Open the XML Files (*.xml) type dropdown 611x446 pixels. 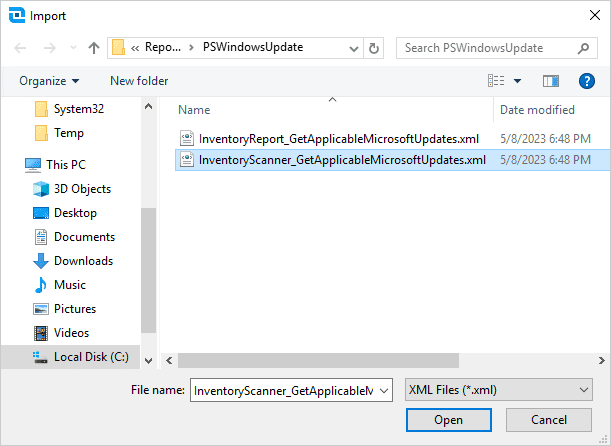point(499,390)
